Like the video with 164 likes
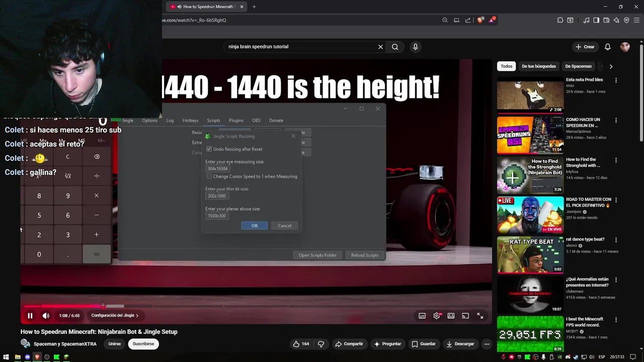Screen dimensions: 644x362 point(301,344)
